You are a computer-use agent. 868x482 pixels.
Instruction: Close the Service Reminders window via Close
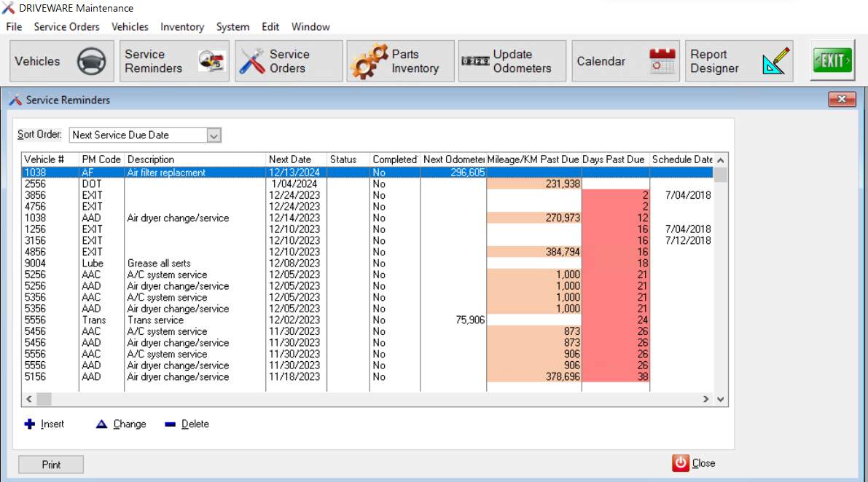[x=694, y=463]
